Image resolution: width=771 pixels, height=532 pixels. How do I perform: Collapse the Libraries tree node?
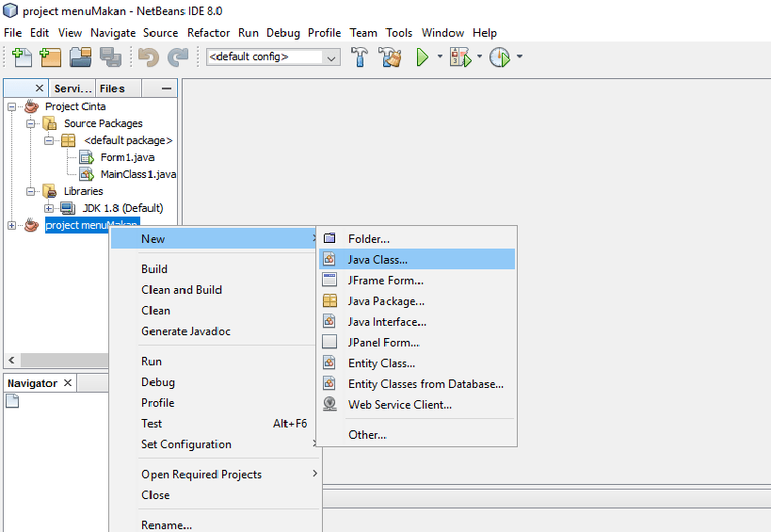click(30, 191)
